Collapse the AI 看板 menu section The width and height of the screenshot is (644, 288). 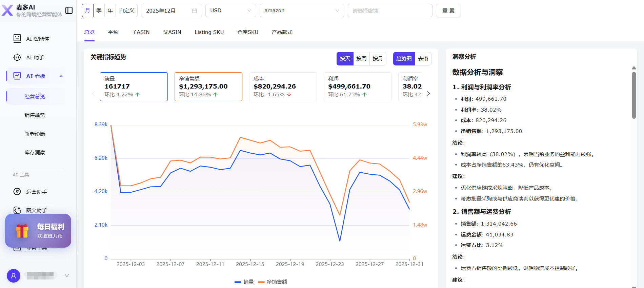coord(61,76)
